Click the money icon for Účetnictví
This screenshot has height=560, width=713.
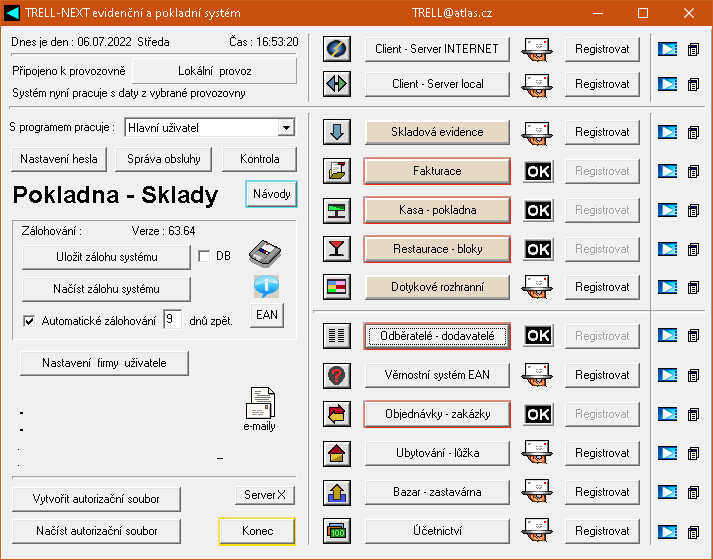336,531
